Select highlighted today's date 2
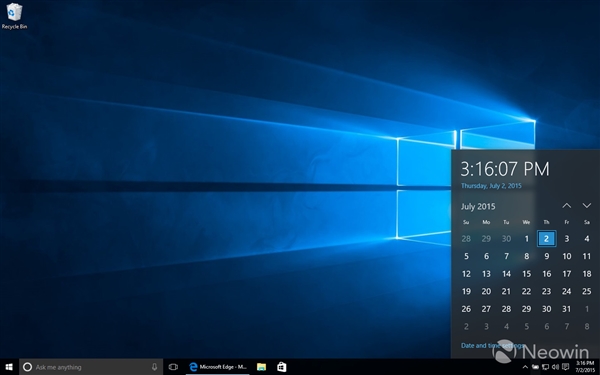Image resolution: width=600 pixels, height=375 pixels. 546,239
